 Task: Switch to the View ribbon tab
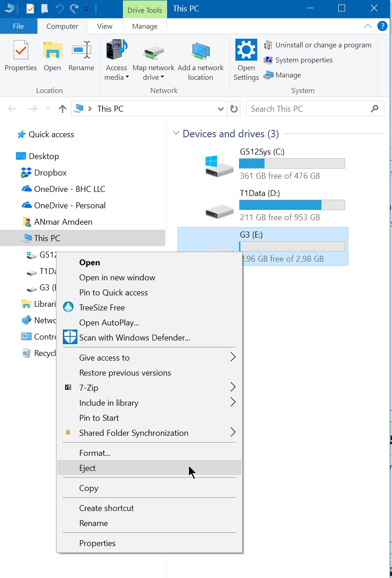point(105,26)
